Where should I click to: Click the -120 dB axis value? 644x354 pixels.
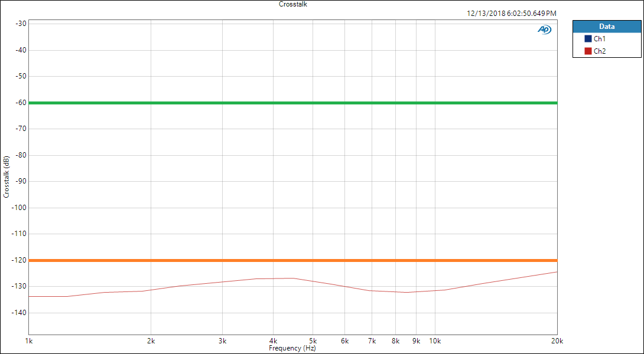tap(19, 260)
